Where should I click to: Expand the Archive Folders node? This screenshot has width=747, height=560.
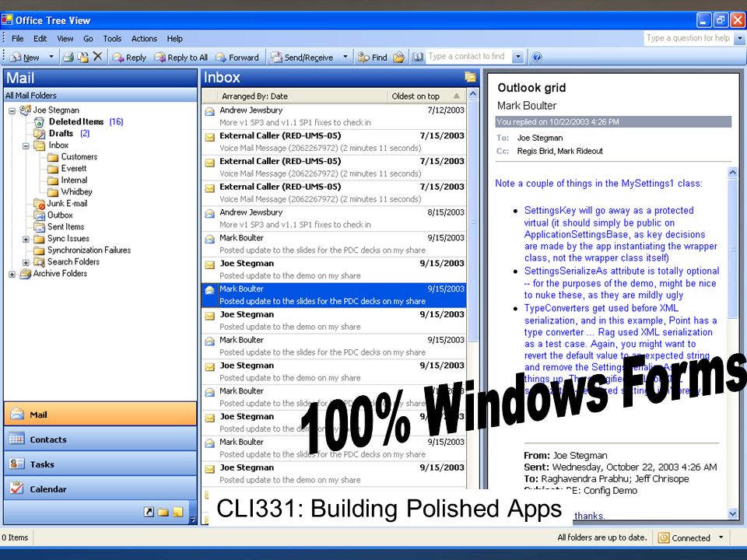point(12,275)
